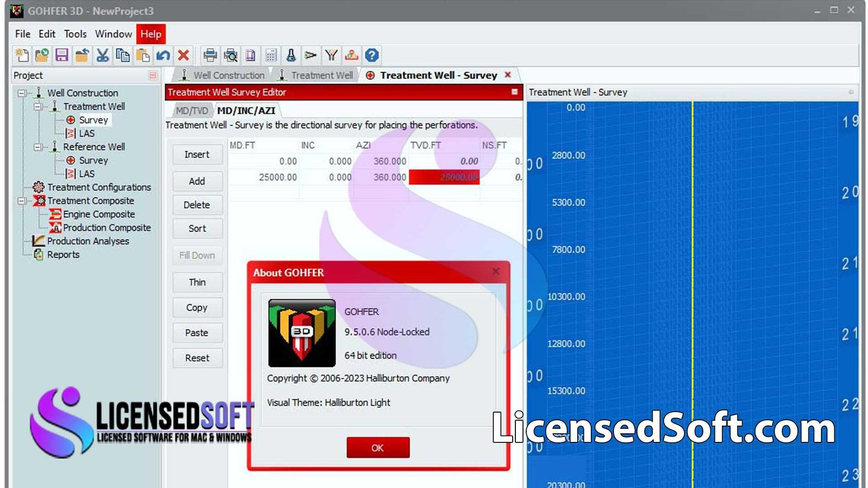Click the perforation arrow icon in toolbar

(310, 55)
